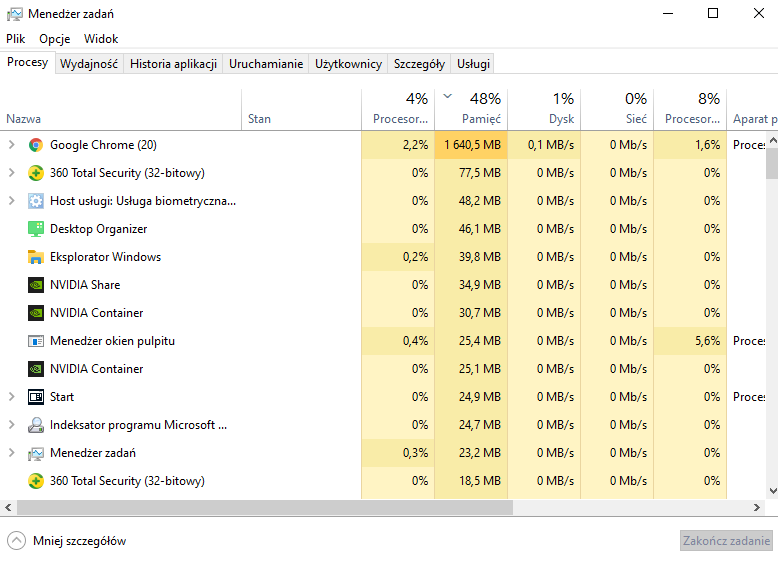Click the horizontal scrollbar left arrow

(8, 507)
